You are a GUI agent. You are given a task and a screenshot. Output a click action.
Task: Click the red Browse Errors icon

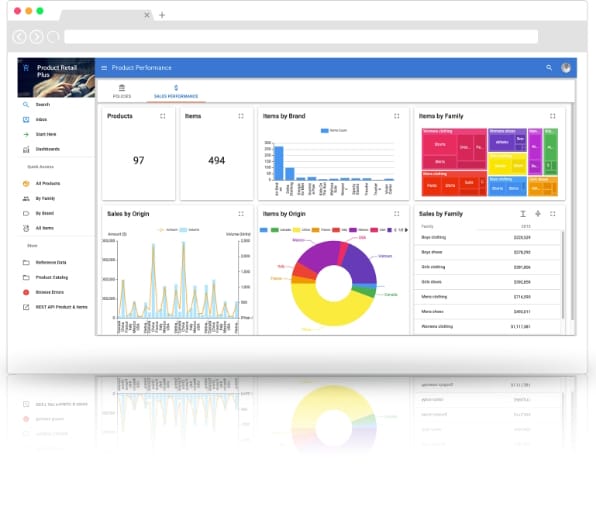tap(26, 292)
